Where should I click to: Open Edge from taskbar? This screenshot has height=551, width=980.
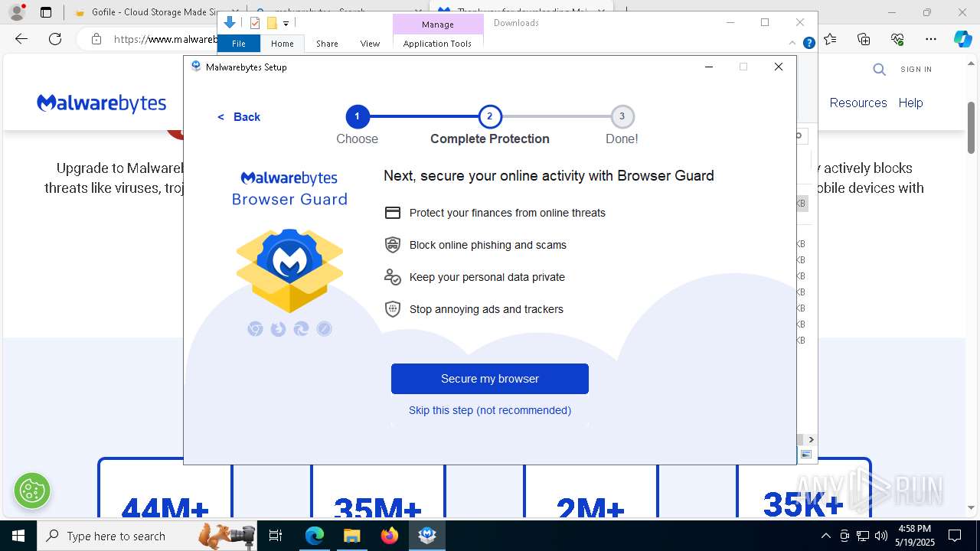click(315, 536)
